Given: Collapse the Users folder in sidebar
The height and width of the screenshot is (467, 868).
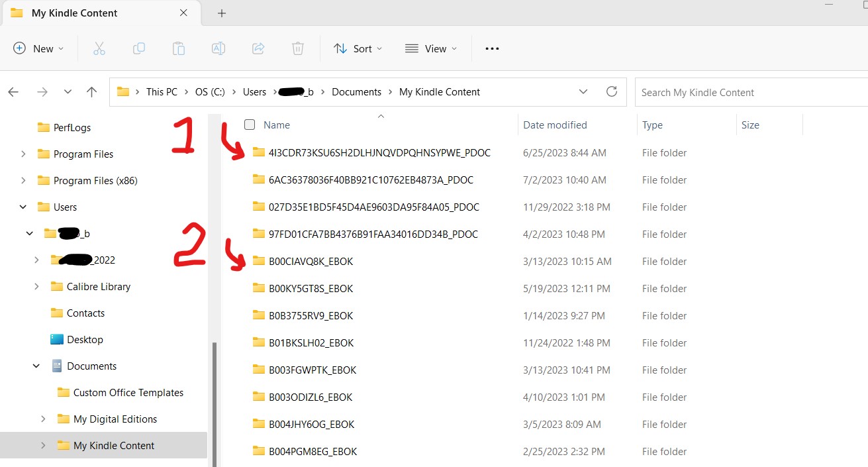Looking at the screenshot, I should (23, 207).
